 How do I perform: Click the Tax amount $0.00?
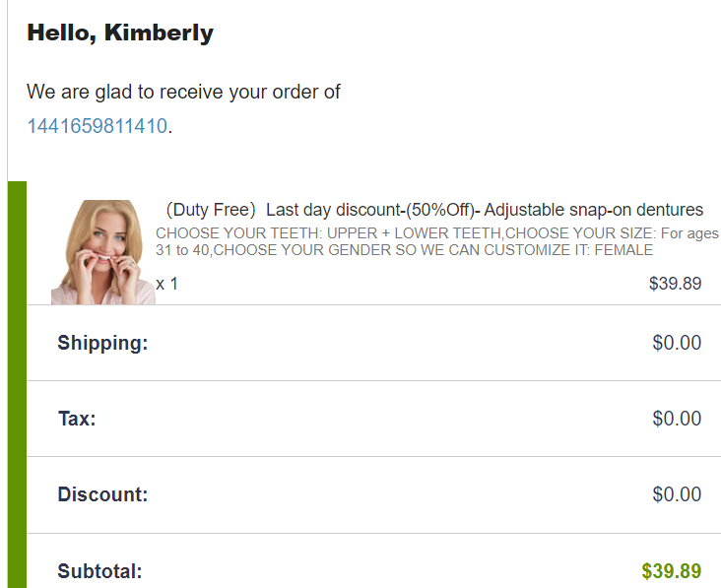pyautogui.click(x=677, y=419)
